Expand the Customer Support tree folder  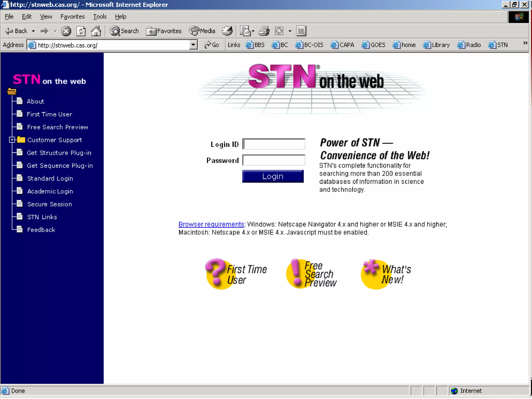pyautogui.click(x=12, y=140)
